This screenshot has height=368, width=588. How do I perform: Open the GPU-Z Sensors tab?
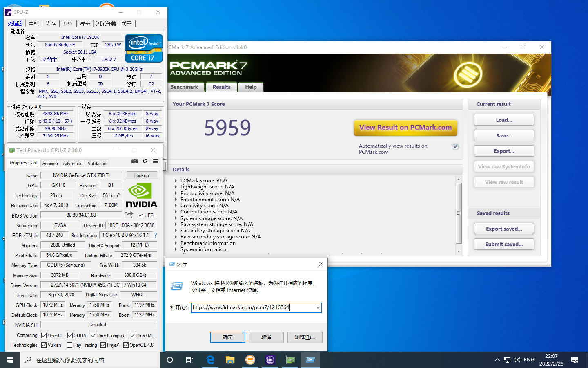pos(50,163)
